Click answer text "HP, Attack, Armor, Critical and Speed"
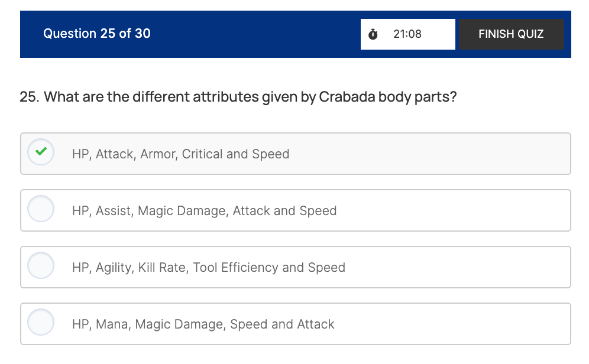The height and width of the screenshot is (364, 589). [x=180, y=154]
